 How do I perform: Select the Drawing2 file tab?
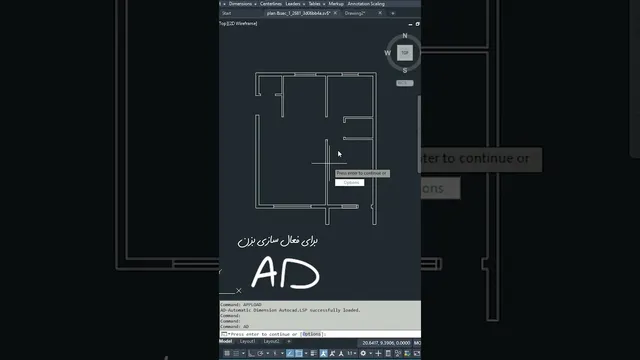354,13
